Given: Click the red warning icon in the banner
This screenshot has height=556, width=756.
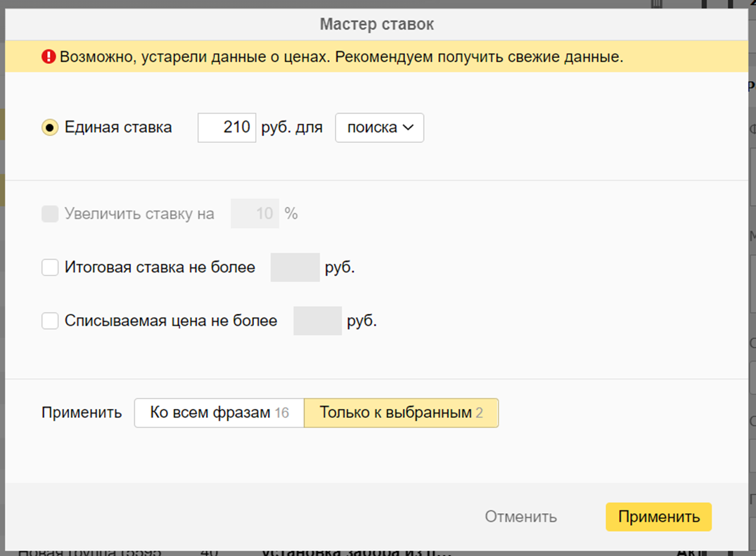Looking at the screenshot, I should [x=49, y=57].
